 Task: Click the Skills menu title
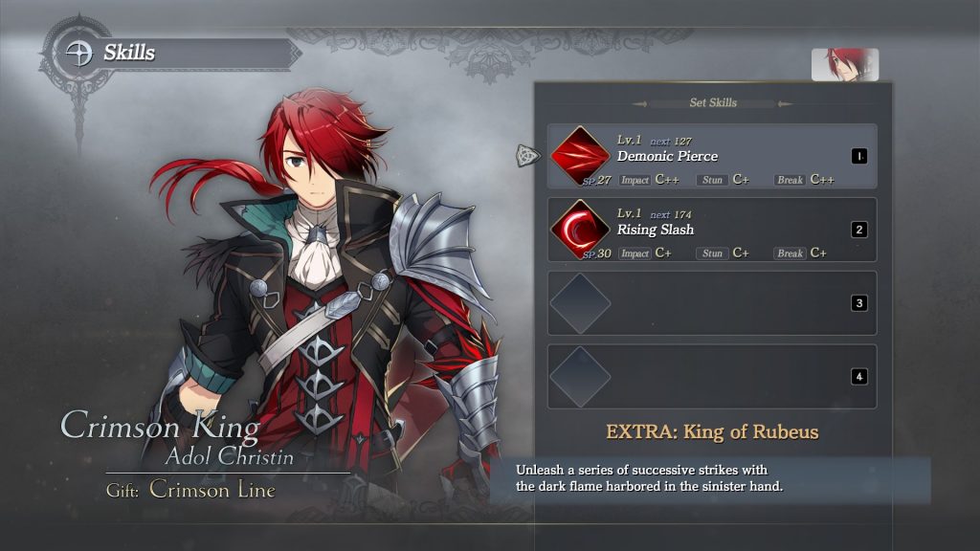[129, 53]
